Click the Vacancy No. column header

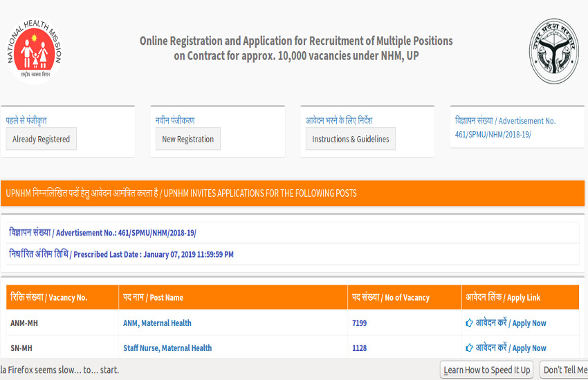pyautogui.click(x=48, y=297)
